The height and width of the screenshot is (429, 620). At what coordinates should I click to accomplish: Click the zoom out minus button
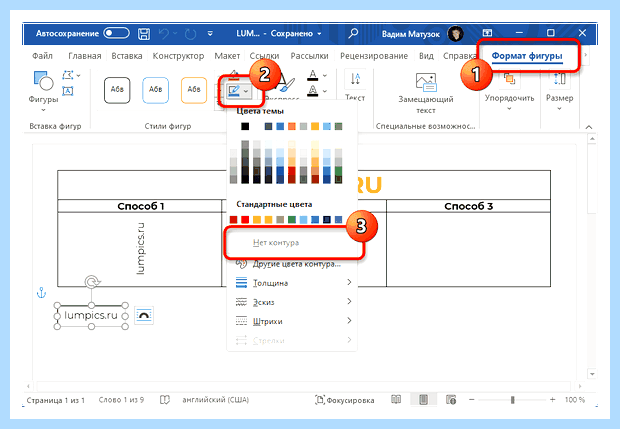[x=471, y=400]
